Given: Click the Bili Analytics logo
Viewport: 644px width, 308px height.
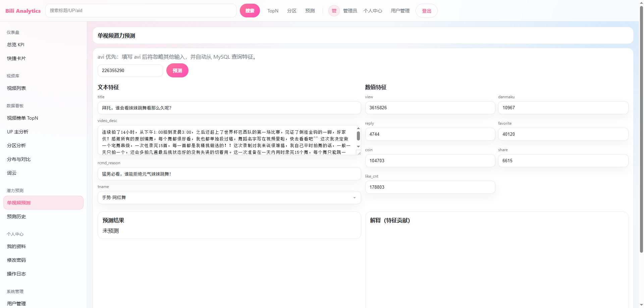Looking at the screenshot, I should 23,11.
